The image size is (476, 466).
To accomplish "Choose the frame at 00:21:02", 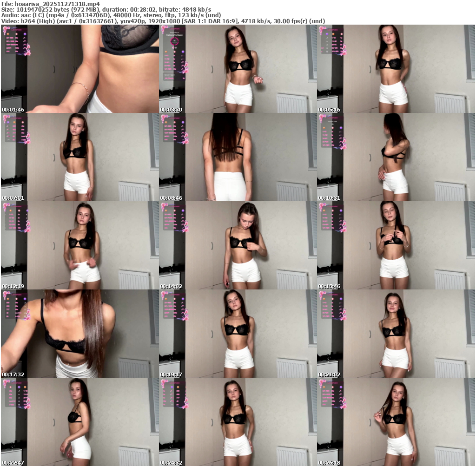I will tap(396, 334).
